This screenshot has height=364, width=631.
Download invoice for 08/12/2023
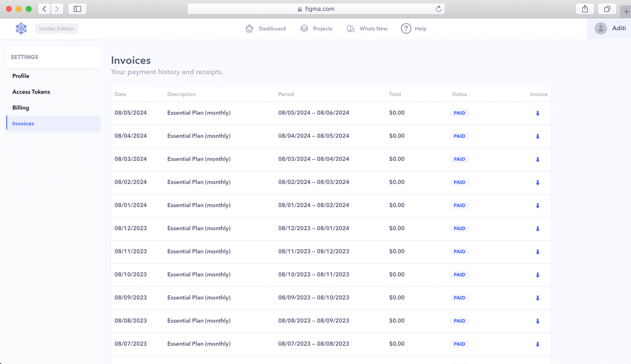pyautogui.click(x=538, y=229)
